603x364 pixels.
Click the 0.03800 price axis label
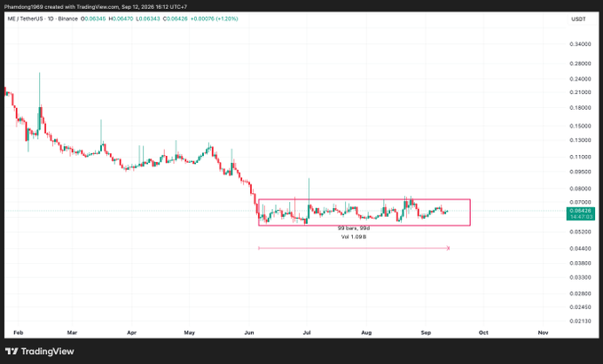pos(580,263)
